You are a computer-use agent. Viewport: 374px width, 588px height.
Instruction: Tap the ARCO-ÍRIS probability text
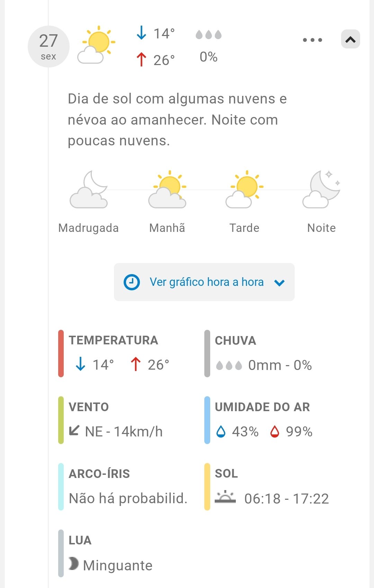128,498
